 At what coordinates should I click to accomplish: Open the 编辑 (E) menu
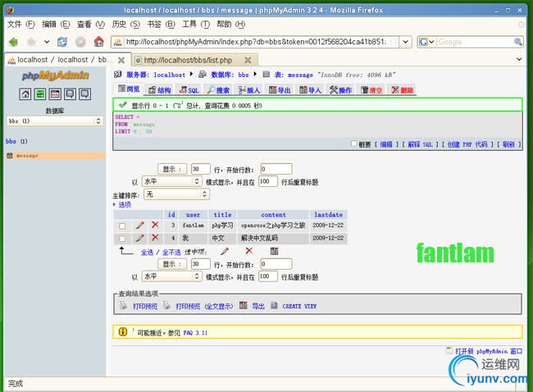coord(56,24)
